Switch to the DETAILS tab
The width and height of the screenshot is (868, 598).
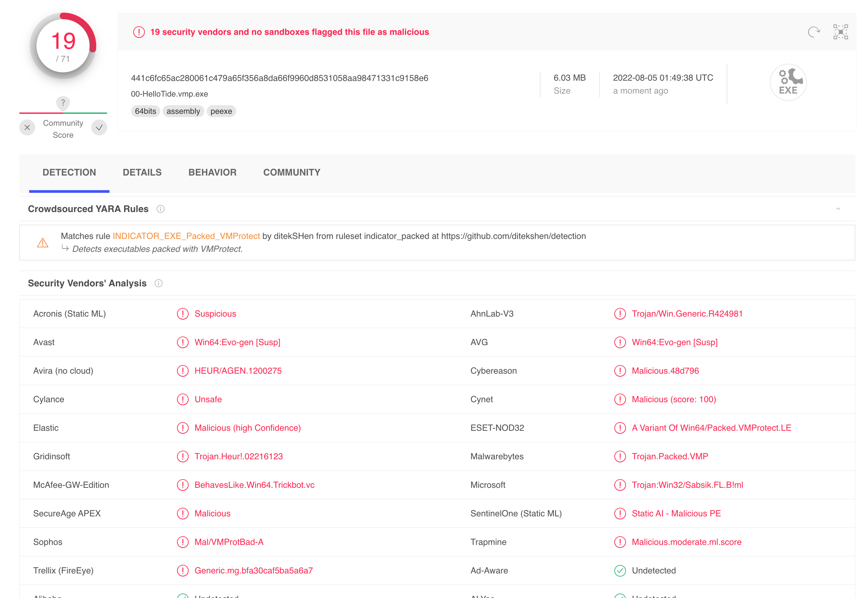(142, 172)
